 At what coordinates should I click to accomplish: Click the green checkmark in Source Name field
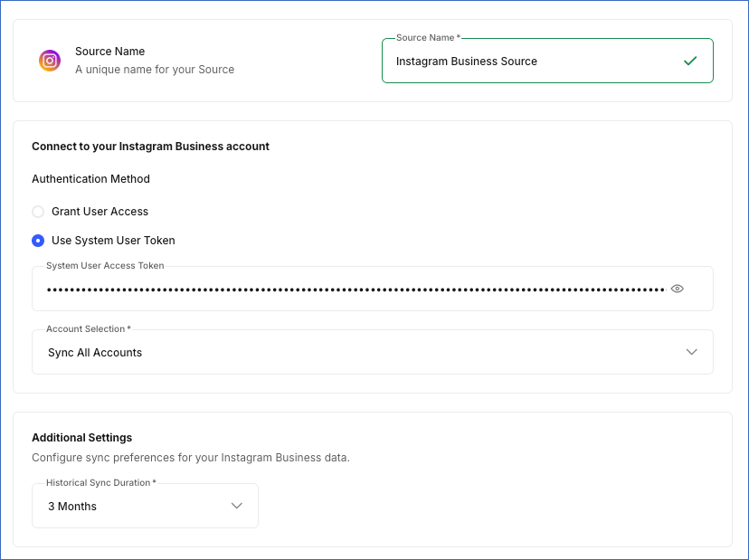click(690, 61)
